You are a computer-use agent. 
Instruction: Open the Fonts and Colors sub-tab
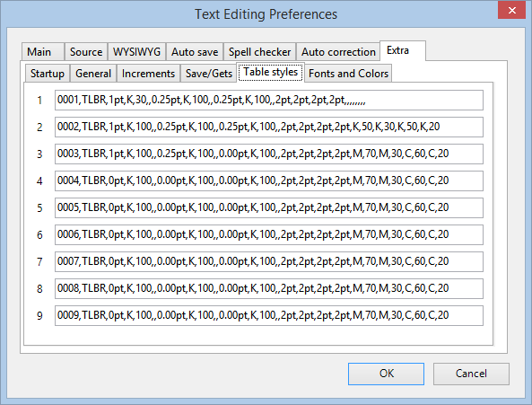pyautogui.click(x=348, y=74)
